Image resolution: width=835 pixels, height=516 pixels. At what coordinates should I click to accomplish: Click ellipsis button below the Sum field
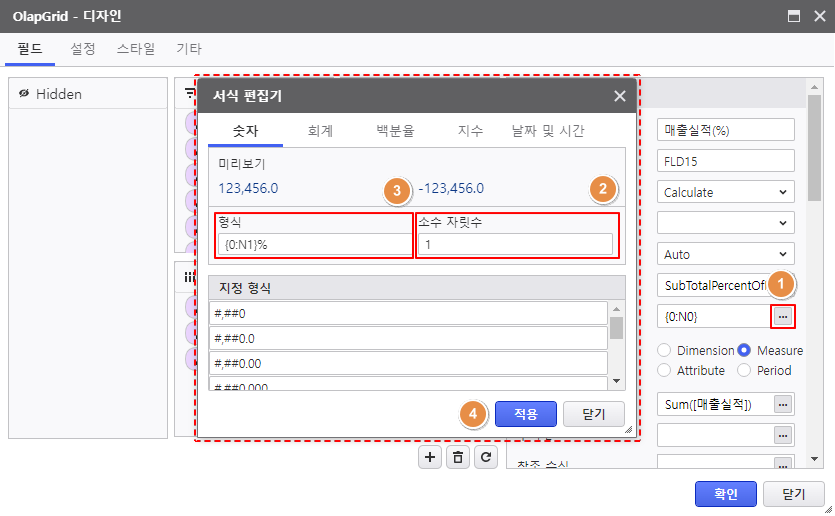tap(783, 435)
